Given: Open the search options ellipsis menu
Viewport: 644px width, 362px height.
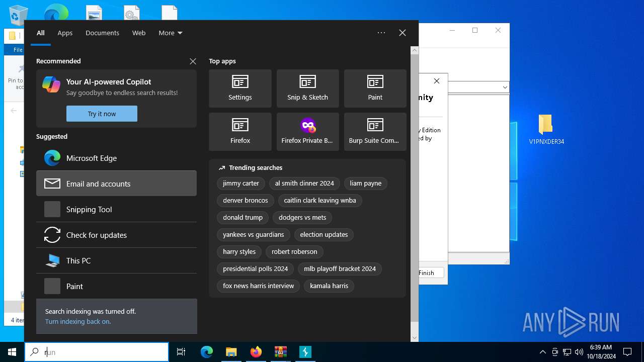Looking at the screenshot, I should pyautogui.click(x=381, y=33).
